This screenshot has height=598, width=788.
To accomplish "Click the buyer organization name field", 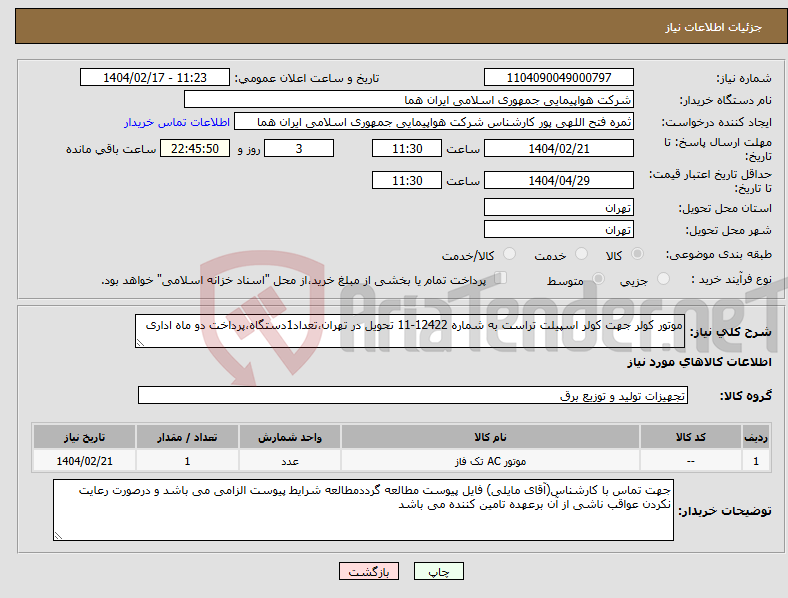I will click(x=409, y=99).
